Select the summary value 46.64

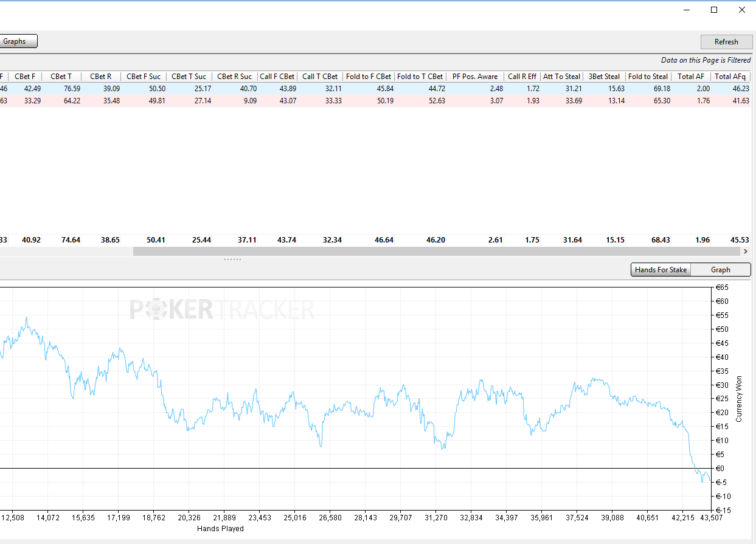383,240
